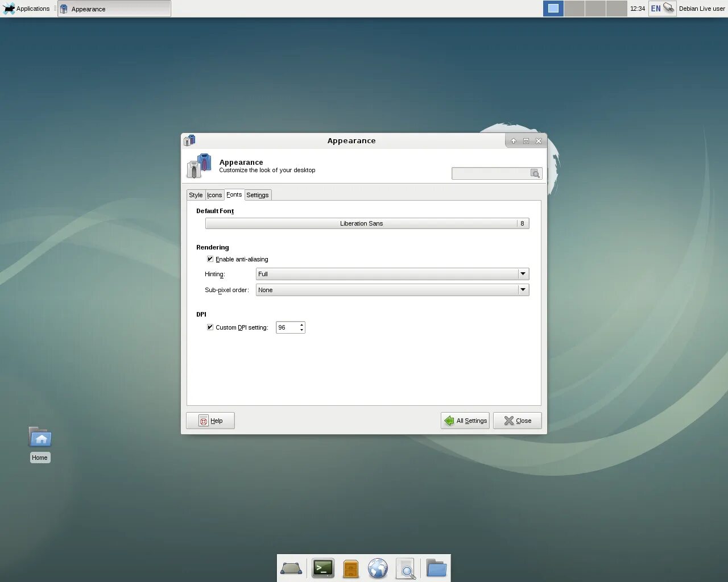Close the Appearance window with title X
This screenshot has height=582, width=728.
pos(539,141)
